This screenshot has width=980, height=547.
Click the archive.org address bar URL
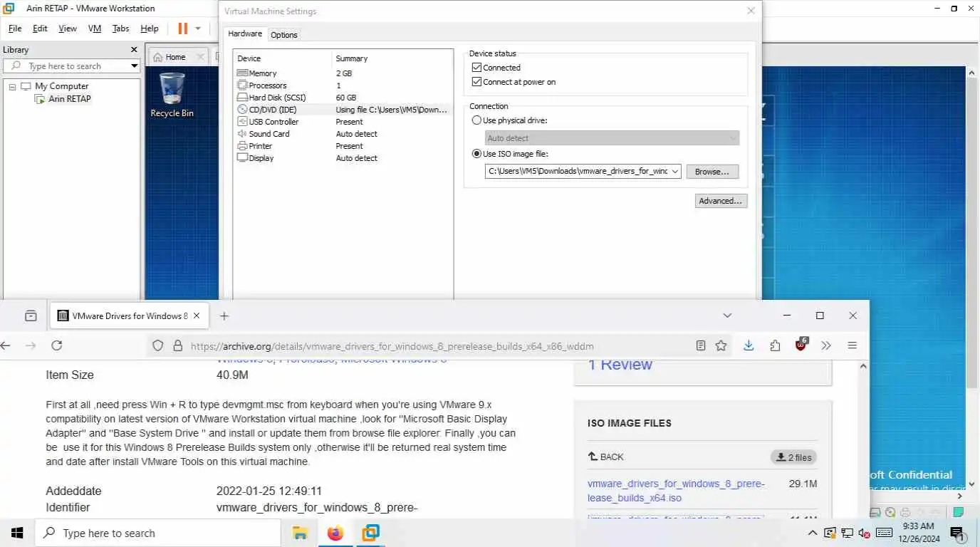(x=392, y=346)
